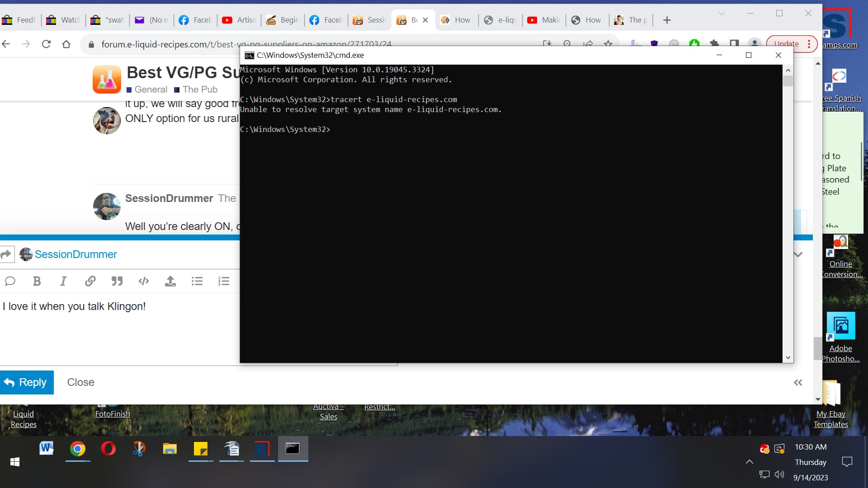Open Opera from the taskbar
This screenshot has width=868, height=488.
tap(108, 449)
